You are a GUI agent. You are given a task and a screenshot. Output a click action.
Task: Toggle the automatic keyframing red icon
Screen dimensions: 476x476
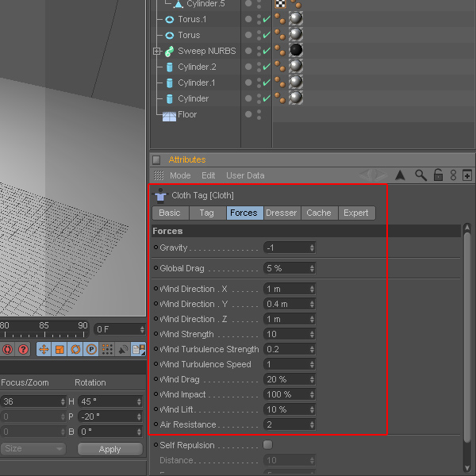coord(7,349)
